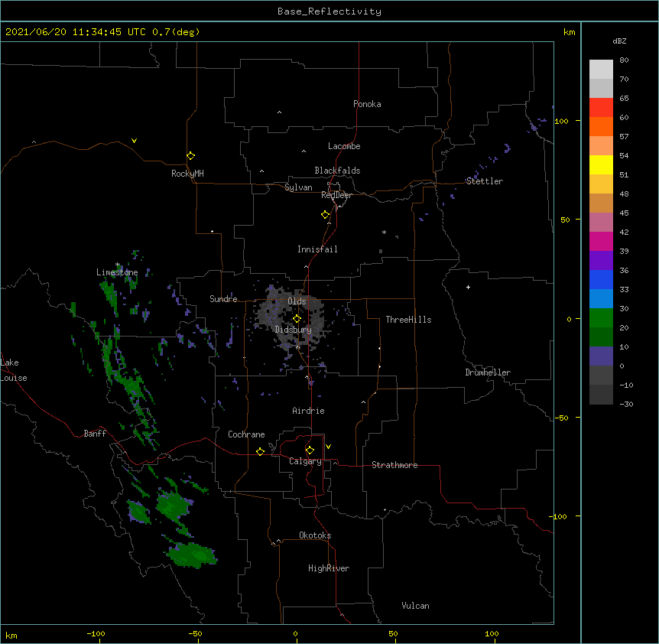The height and width of the screenshot is (644, 659).
Task: Click the Blackfalds label
Action: tap(337, 171)
